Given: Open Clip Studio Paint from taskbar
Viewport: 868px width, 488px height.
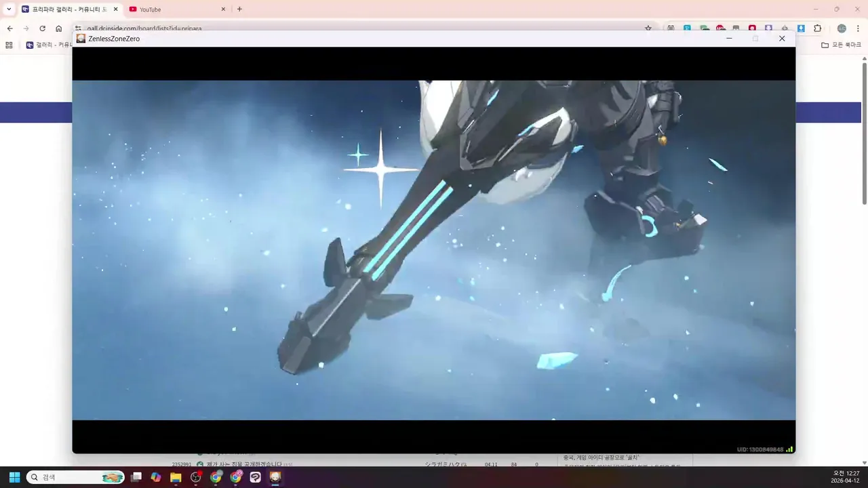Looking at the screenshot, I should (x=256, y=477).
